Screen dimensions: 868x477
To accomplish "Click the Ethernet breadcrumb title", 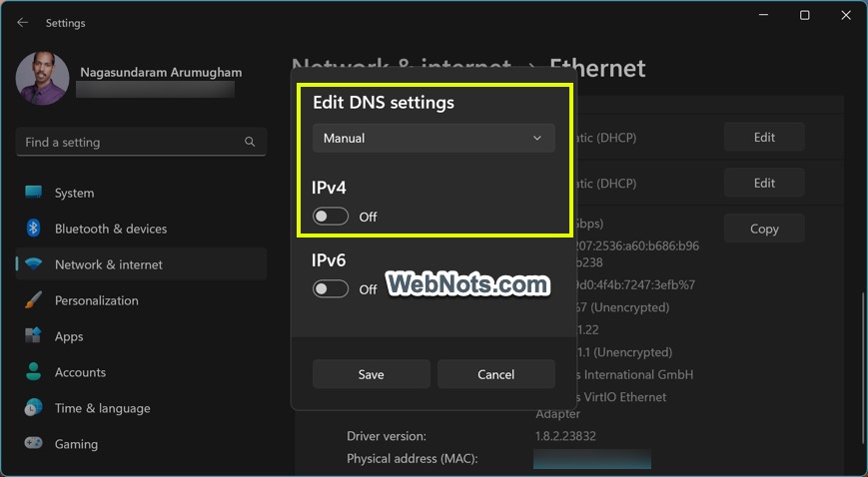I will click(597, 69).
